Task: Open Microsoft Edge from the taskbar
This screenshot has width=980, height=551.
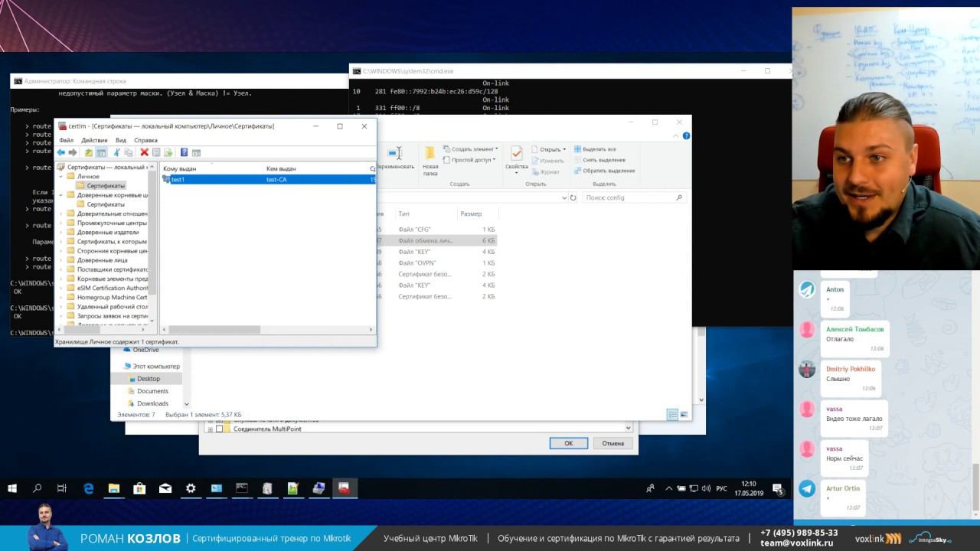Action: (88, 488)
